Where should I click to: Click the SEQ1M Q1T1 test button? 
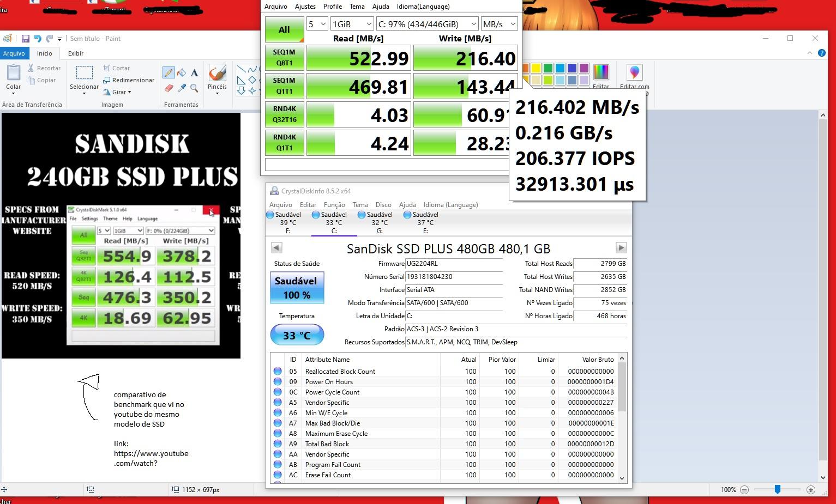[x=284, y=86]
